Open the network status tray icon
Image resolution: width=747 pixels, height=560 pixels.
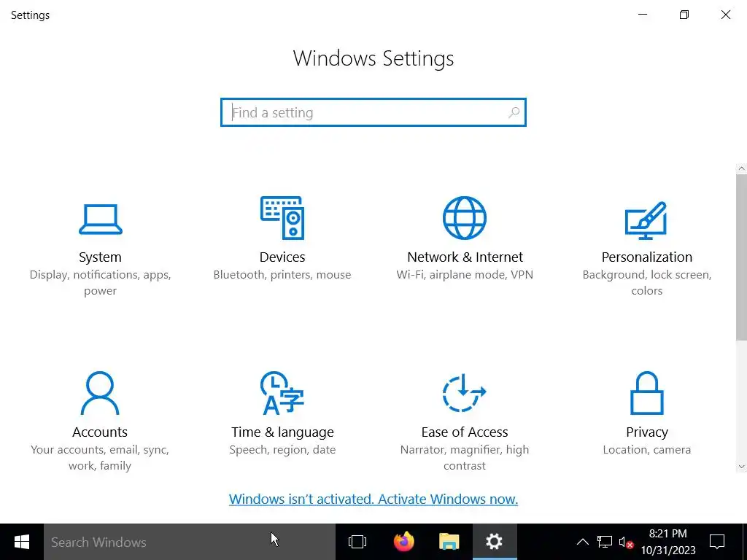click(x=605, y=542)
